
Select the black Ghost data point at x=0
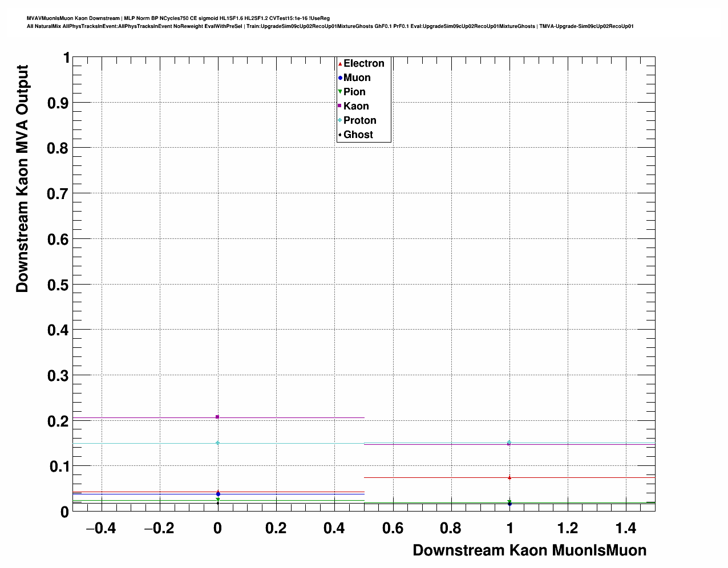pos(217,503)
